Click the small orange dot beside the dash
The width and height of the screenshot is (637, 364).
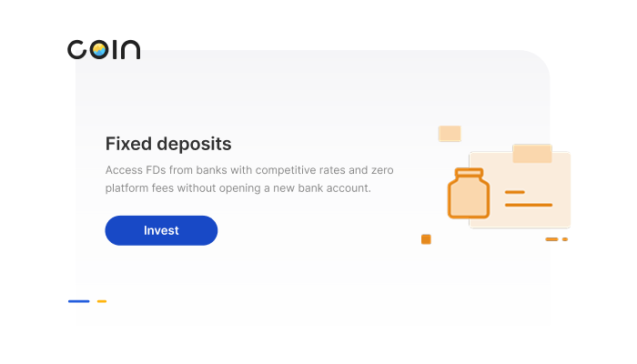pyautogui.click(x=565, y=239)
